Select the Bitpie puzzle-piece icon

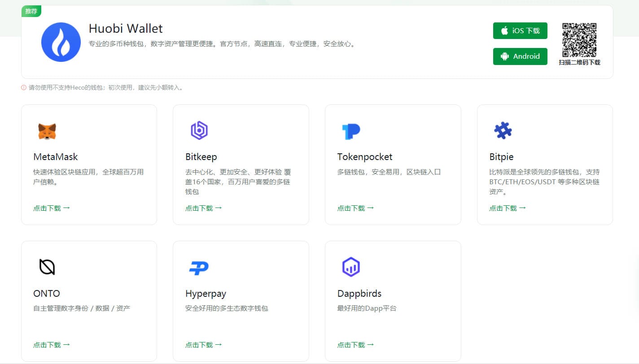[x=503, y=130]
